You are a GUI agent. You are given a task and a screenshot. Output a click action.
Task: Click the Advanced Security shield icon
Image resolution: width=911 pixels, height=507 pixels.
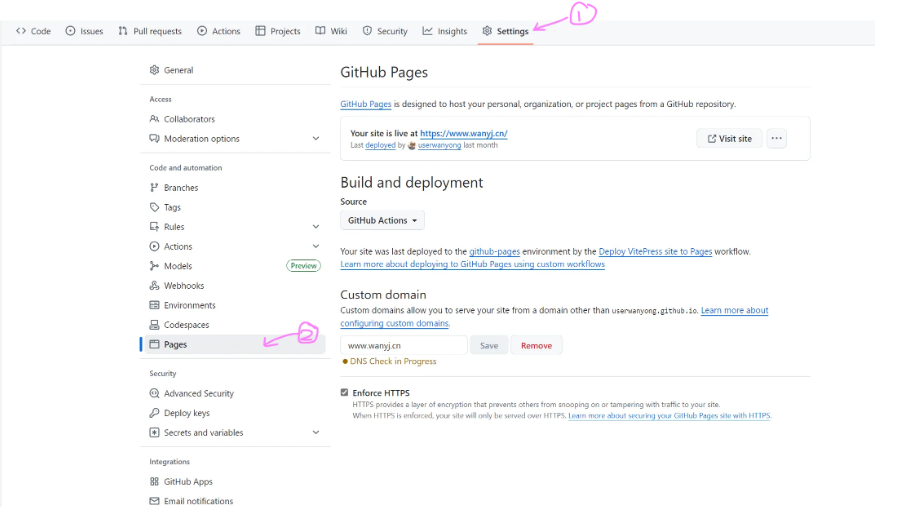[154, 394]
